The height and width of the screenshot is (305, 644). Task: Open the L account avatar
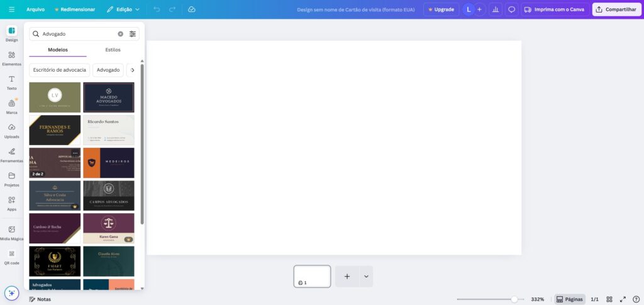[468, 9]
